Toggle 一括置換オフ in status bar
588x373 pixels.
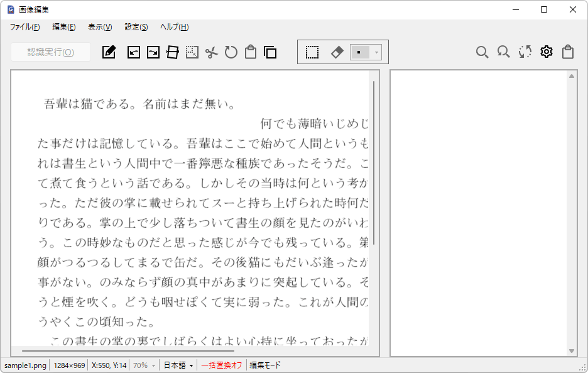pyautogui.click(x=221, y=365)
